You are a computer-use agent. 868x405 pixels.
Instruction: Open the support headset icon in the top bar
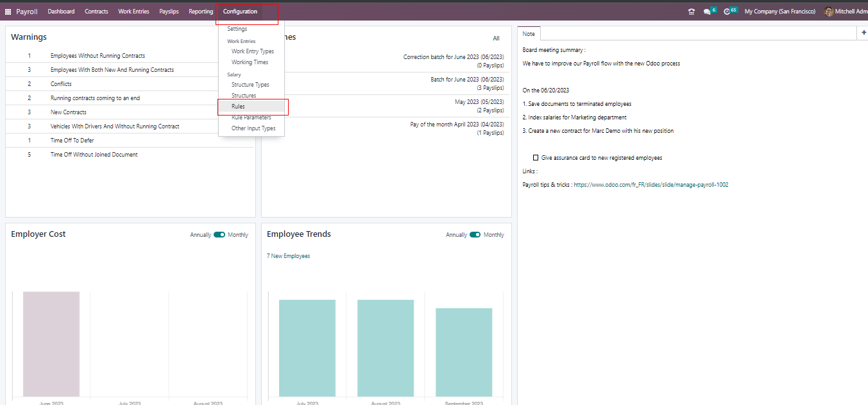691,12
